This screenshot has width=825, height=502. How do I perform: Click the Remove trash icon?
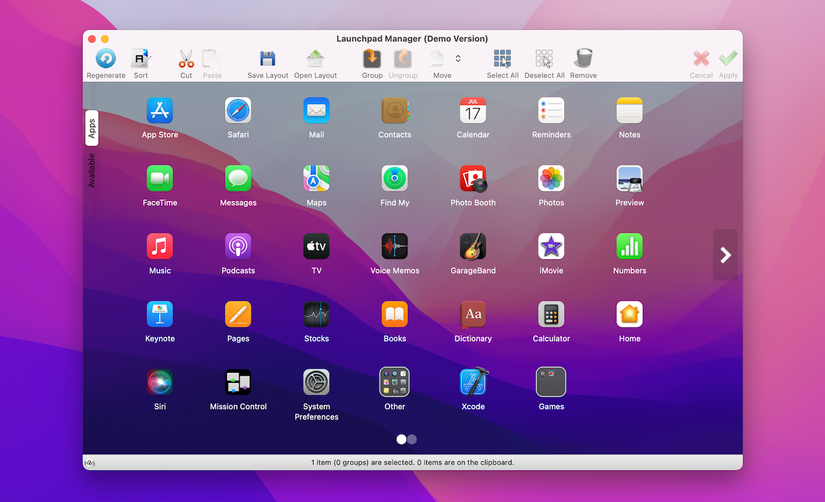(x=583, y=59)
